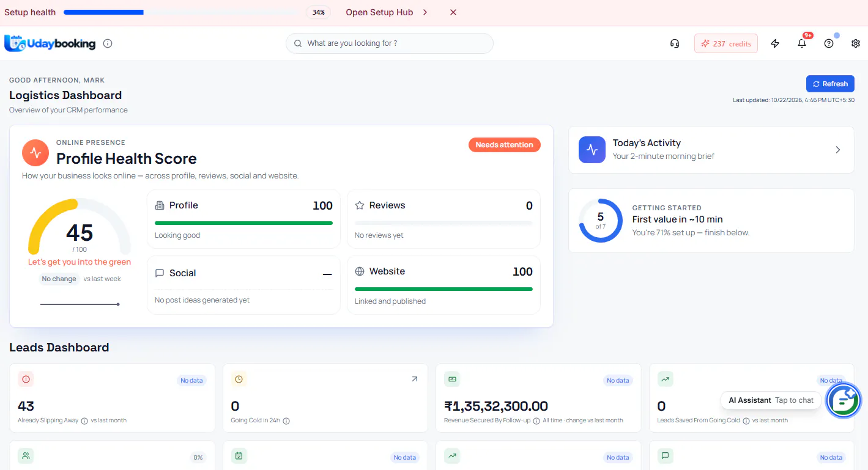This screenshot has width=868, height=470.
Task: Click the Profile building icon
Action: [x=160, y=205]
